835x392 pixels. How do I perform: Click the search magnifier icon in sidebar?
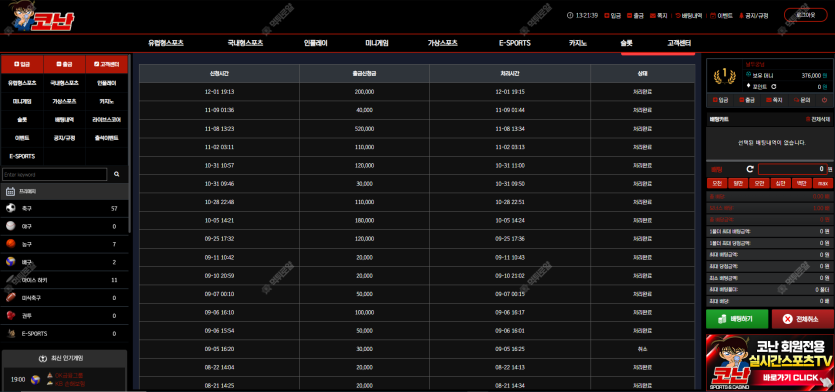[117, 174]
